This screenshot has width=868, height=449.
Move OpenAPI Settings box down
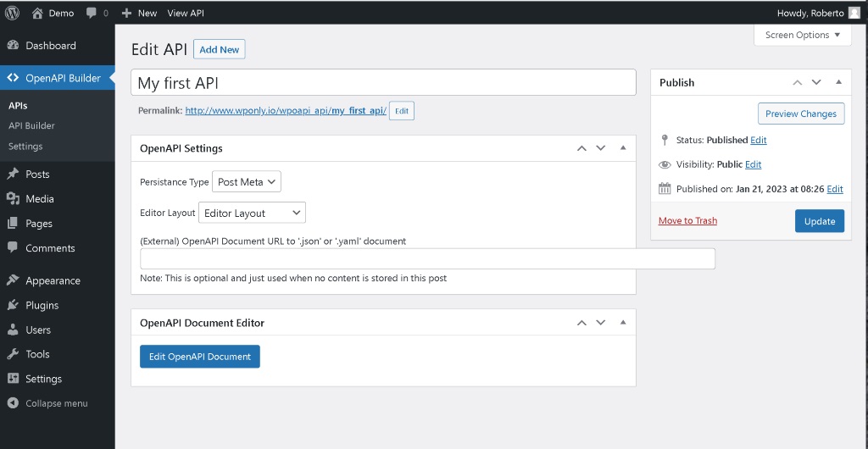601,148
